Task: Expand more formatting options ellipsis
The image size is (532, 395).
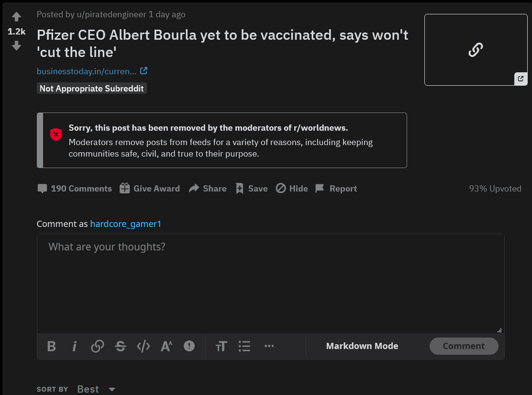Action: pos(269,346)
